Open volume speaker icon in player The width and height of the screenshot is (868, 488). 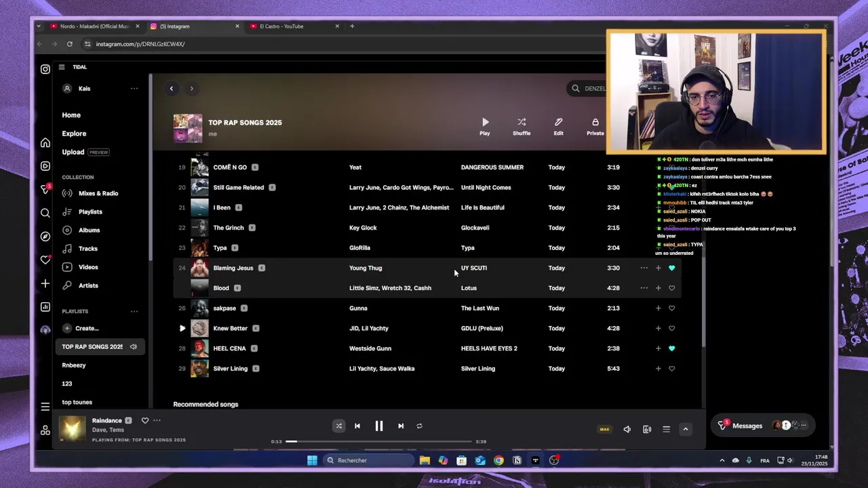627,429
